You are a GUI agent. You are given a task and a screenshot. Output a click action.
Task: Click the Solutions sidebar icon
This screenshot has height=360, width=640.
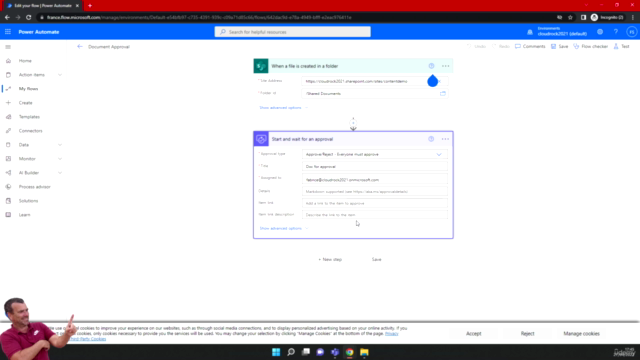pyautogui.click(x=8, y=201)
